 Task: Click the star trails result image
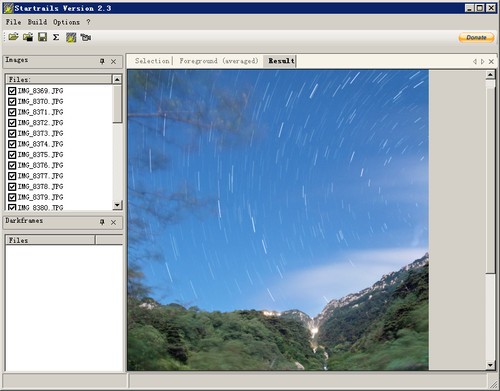coord(278,220)
